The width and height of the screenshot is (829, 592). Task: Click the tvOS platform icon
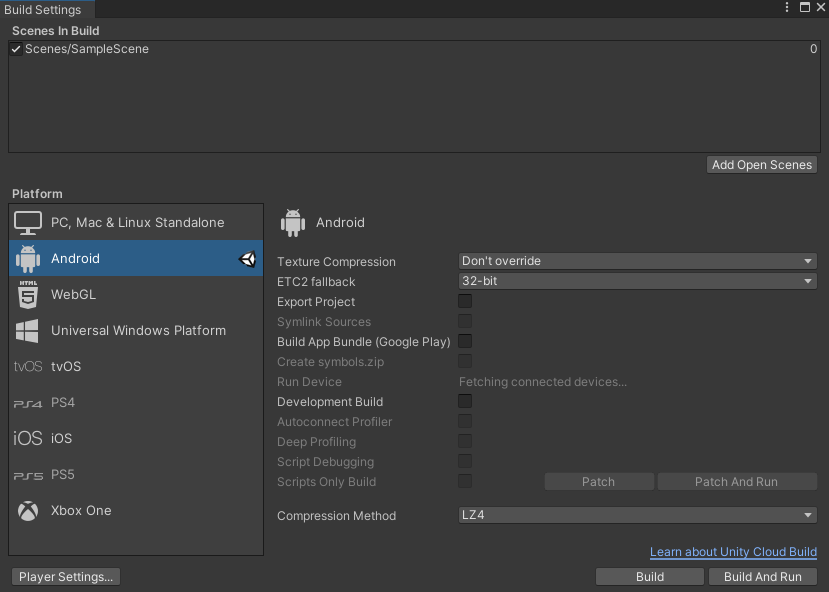click(27, 366)
